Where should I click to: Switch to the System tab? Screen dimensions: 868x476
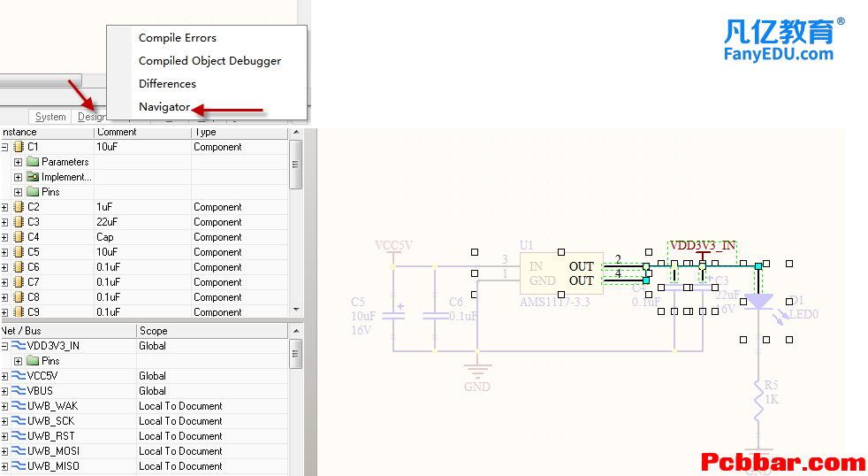pos(50,117)
